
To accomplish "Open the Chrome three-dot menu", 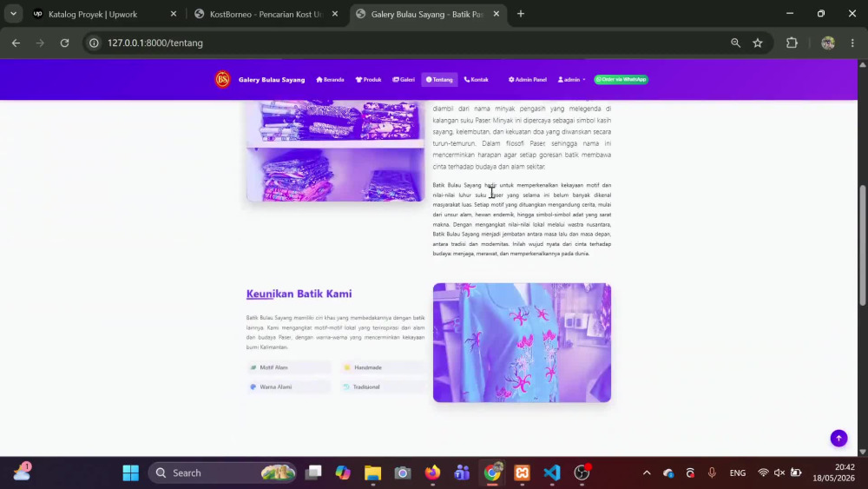I will pos(852,43).
